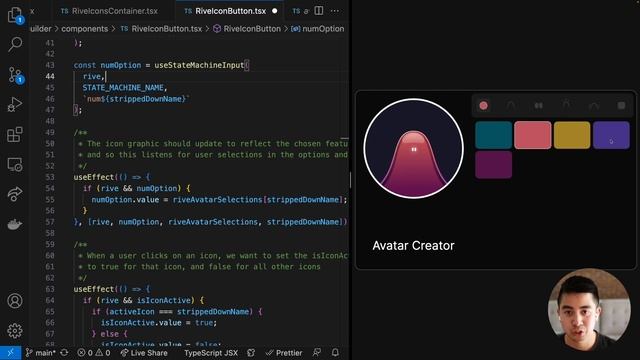The image size is (640, 360).
Task: Open the Search view in activity bar
Action: coord(15,44)
